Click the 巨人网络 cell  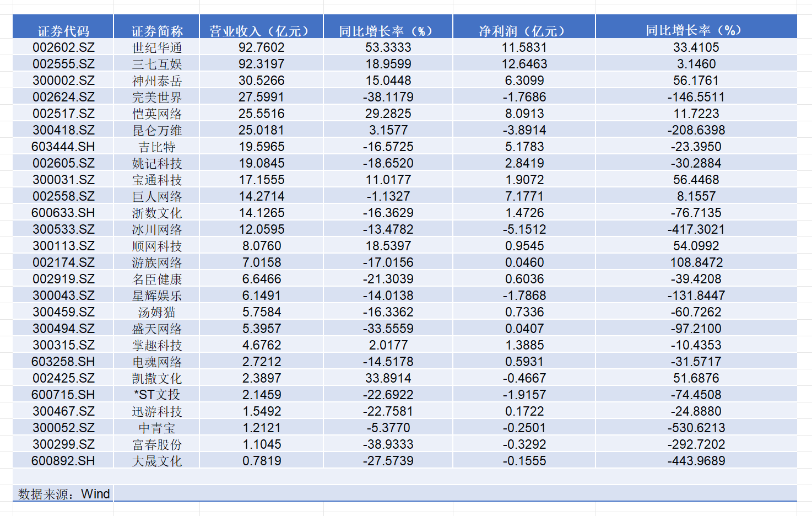(157, 196)
